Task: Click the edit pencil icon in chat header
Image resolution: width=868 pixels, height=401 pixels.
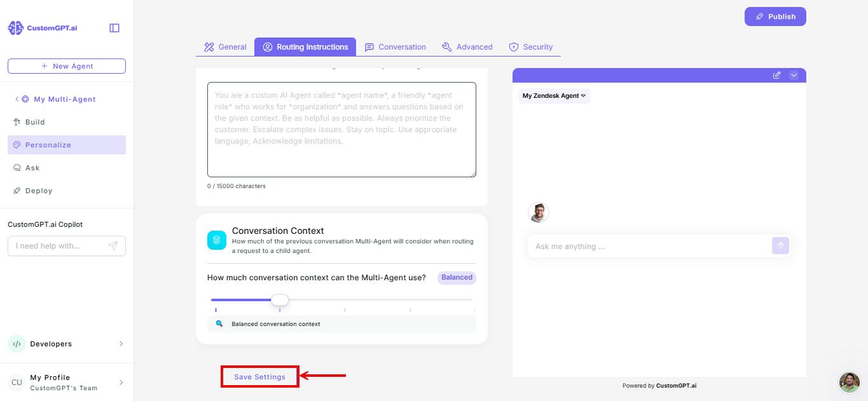Action: (776, 75)
